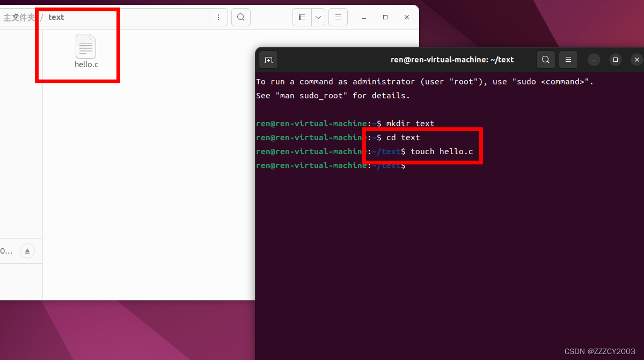Open a new tab in the terminal
Screen dimensions: 644x360
[x=268, y=60]
